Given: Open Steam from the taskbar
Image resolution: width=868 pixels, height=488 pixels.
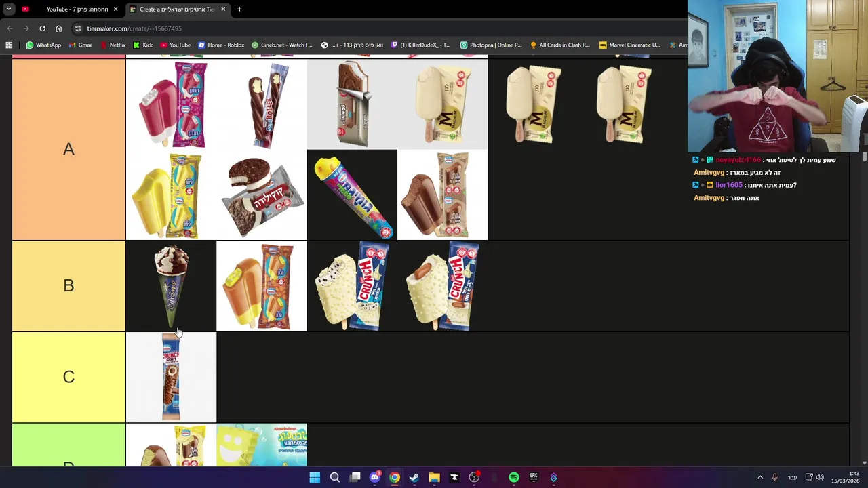Looking at the screenshot, I should pos(414,477).
